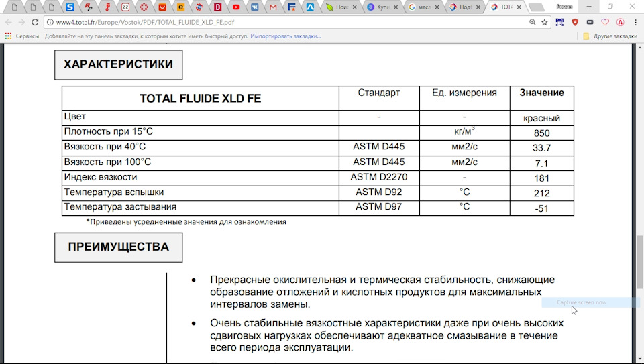Click 'Импортировать закладки...' link
The height and width of the screenshot is (364, 644).
286,36
